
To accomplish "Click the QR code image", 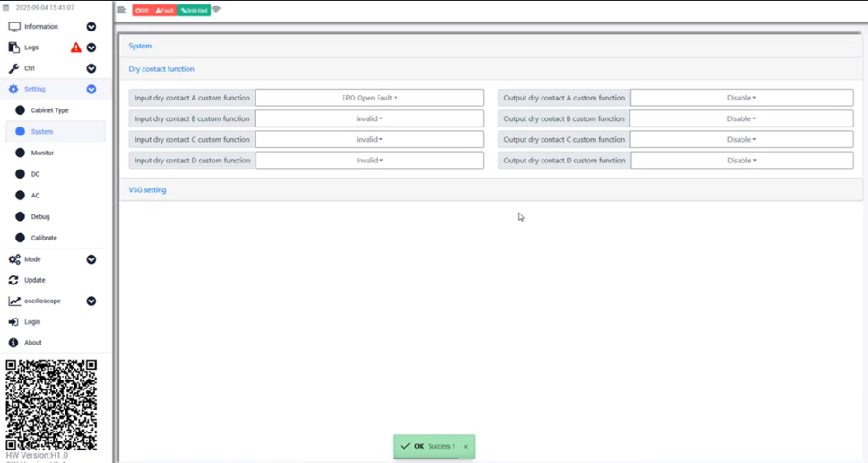I will pos(51,405).
